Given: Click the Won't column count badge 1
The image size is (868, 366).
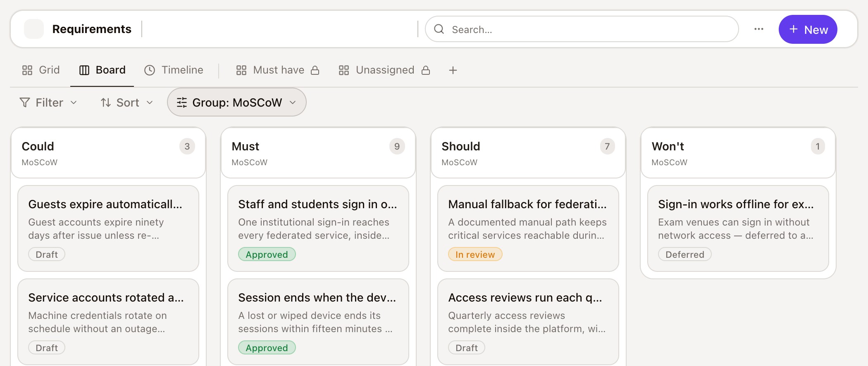Looking at the screenshot, I should pos(818,146).
